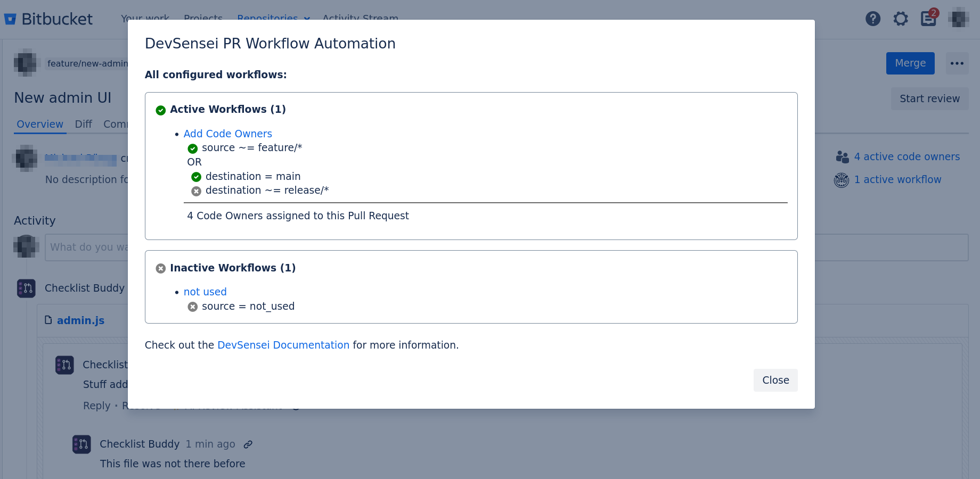This screenshot has width=980, height=479.
Task: Open the DevSensei Documentation link
Action: point(283,345)
